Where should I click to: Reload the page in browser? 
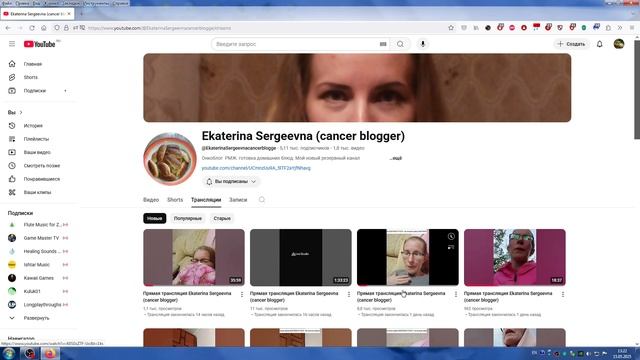[32, 28]
